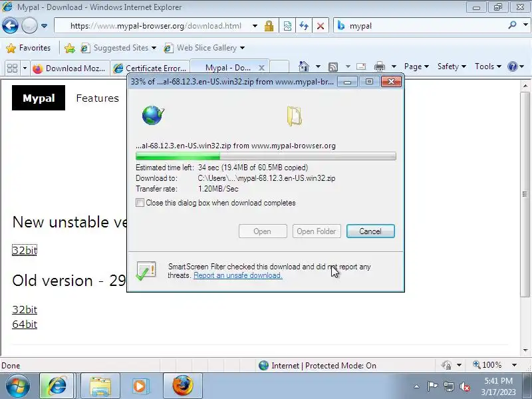This screenshot has height=399, width=532.
Task: Click Report an unsafe download link
Action: pos(238,275)
